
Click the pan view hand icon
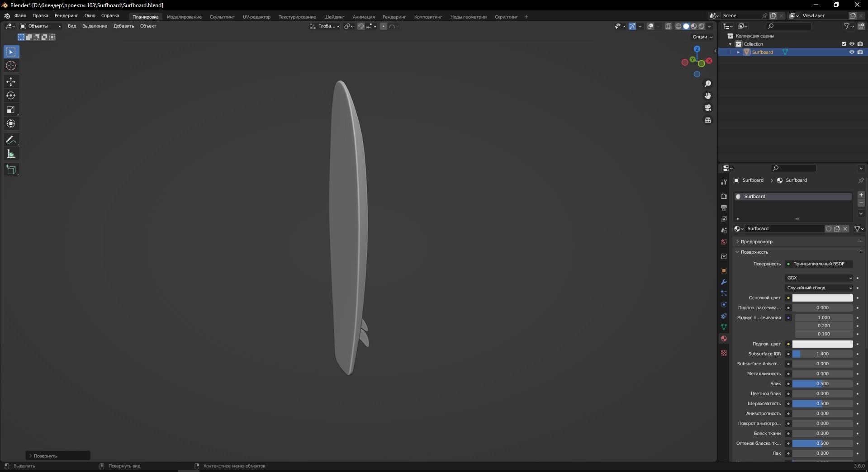coord(708,96)
